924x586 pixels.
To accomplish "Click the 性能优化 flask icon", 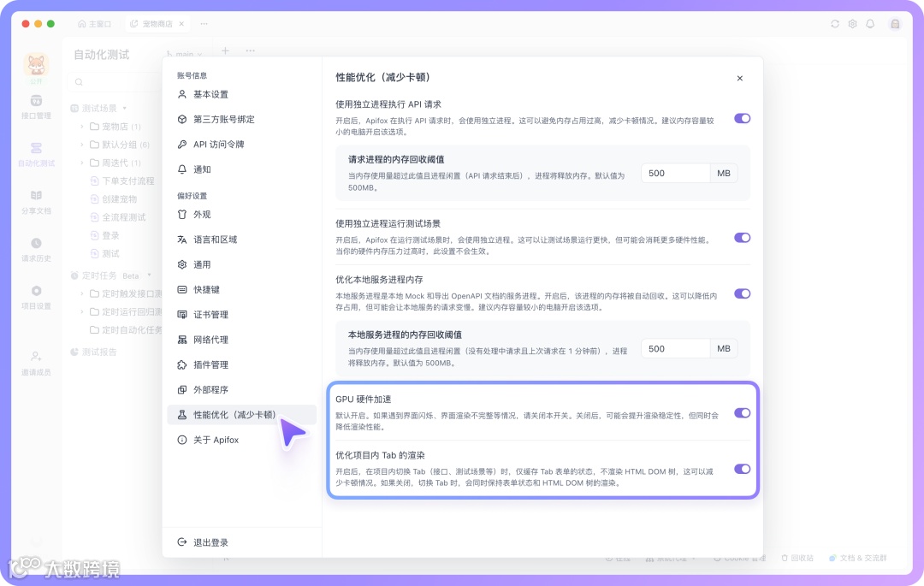I will [182, 415].
